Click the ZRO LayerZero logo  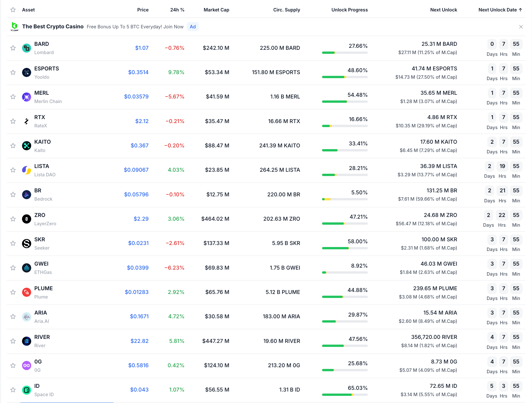click(27, 219)
